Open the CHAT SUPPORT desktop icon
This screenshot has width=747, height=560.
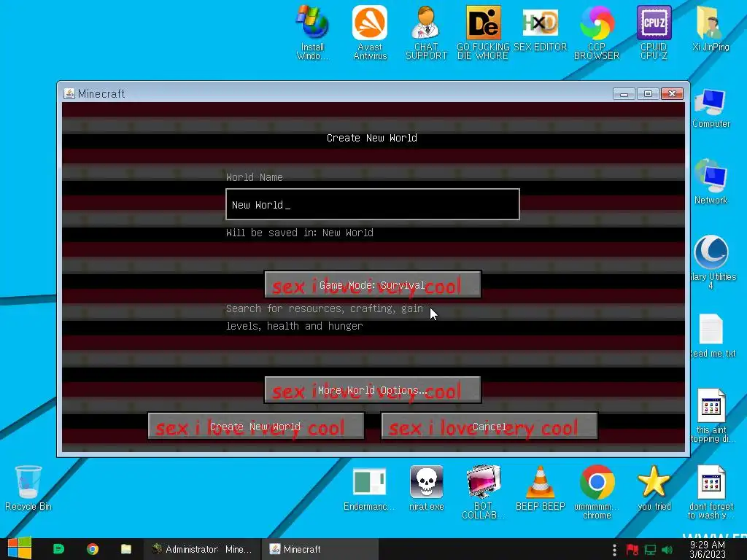coord(426,32)
